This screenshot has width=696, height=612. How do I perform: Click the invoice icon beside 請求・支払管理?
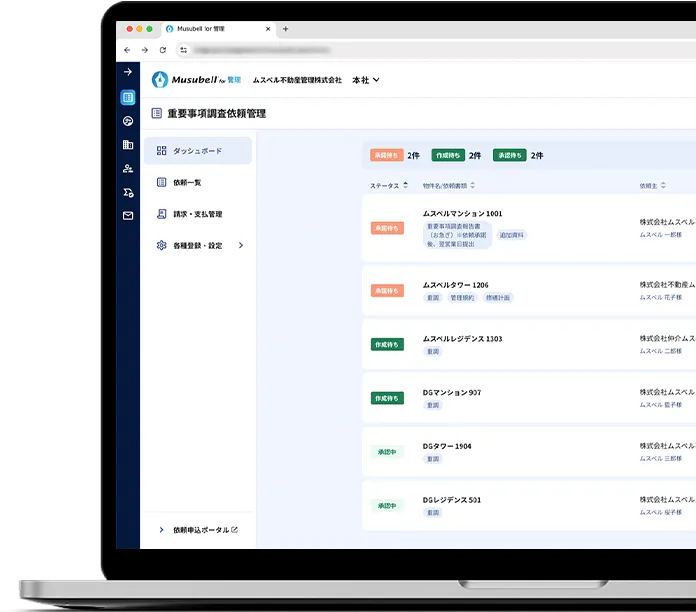[x=162, y=214]
